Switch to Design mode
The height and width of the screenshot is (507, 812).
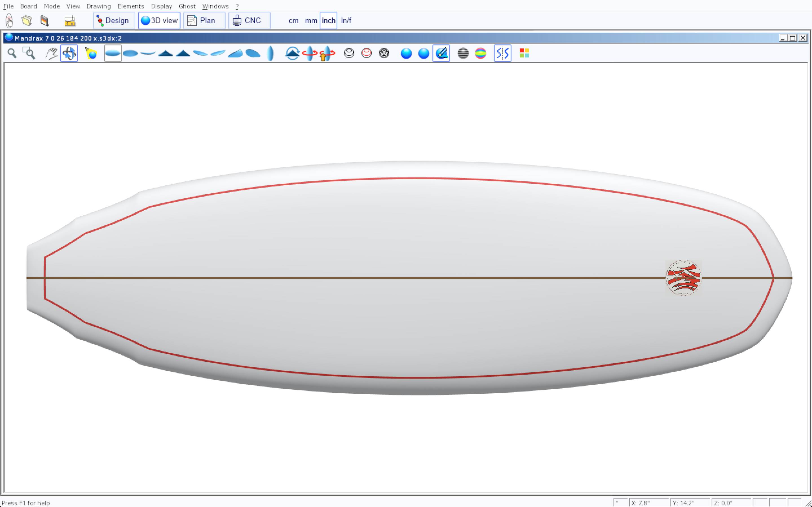tap(114, 21)
